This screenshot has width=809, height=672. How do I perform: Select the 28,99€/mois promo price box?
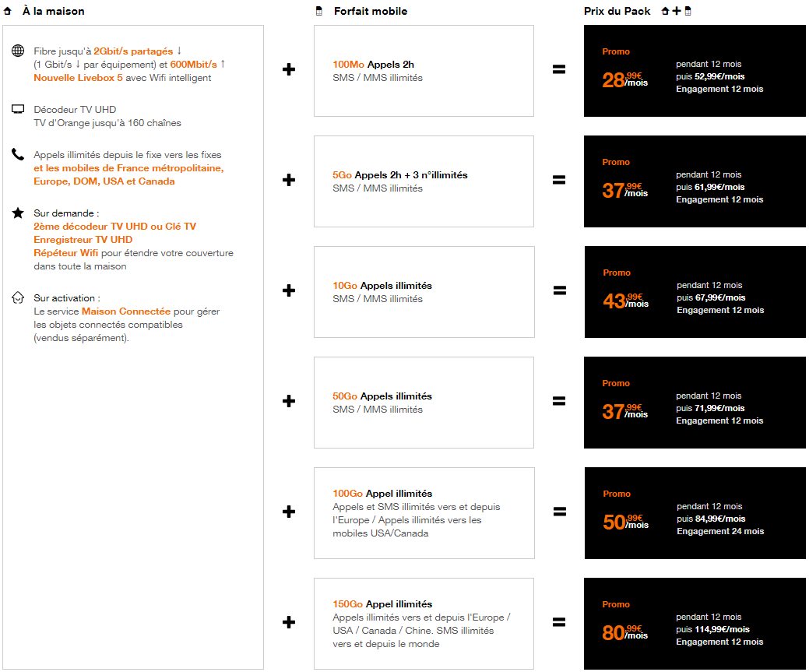[694, 71]
